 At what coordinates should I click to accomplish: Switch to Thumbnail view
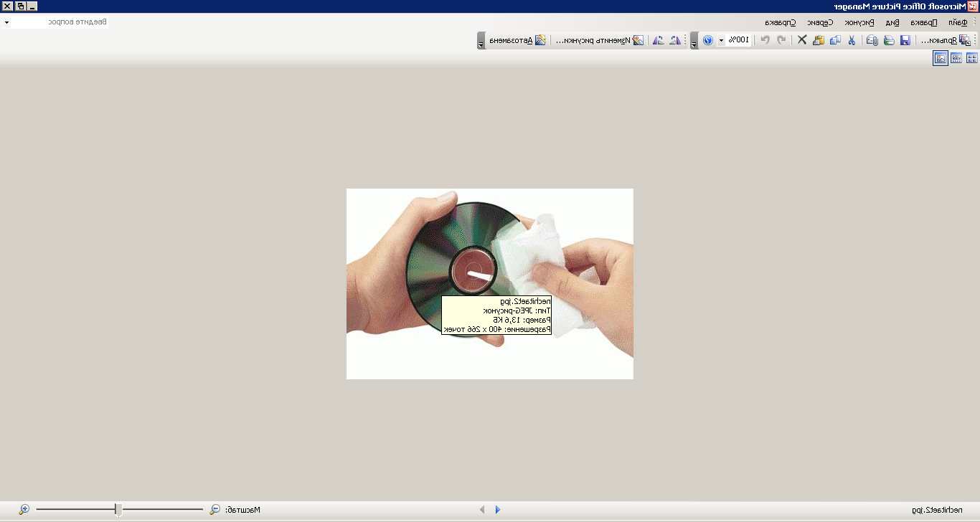[x=972, y=59]
